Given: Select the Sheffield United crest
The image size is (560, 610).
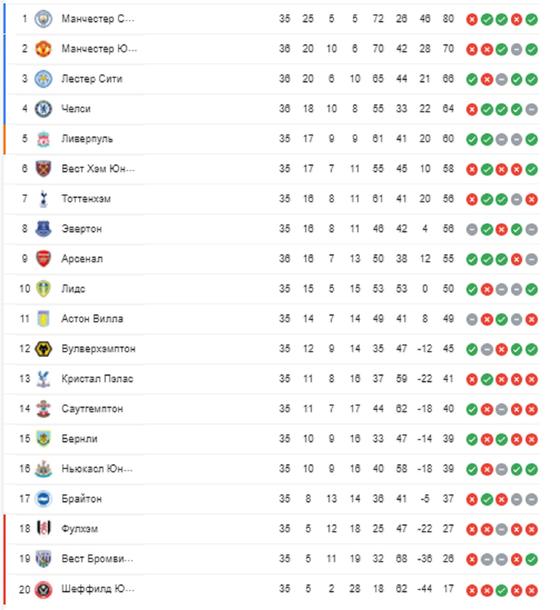Looking at the screenshot, I should click(x=43, y=589).
